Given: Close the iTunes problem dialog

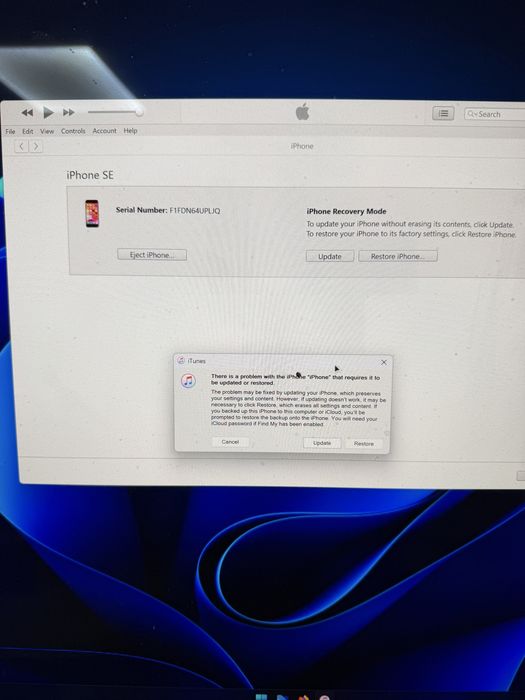Looking at the screenshot, I should 384,362.
